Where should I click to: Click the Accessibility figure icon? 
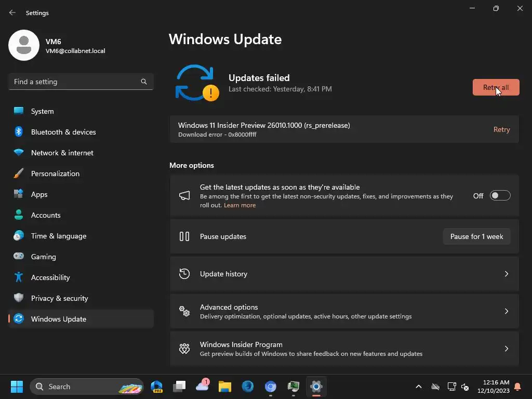(x=19, y=277)
